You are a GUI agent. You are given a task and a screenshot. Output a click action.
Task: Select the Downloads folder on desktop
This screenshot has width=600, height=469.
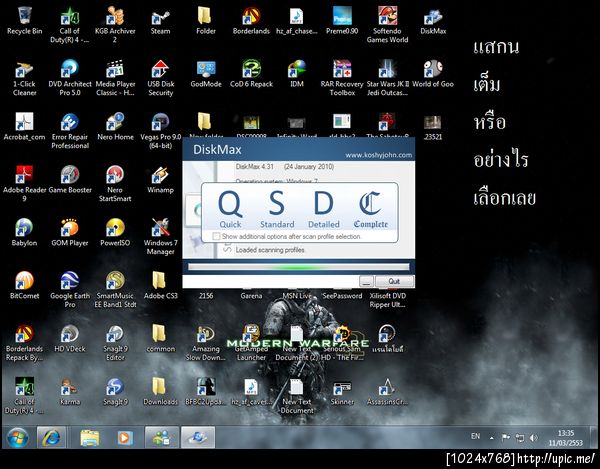161,391
